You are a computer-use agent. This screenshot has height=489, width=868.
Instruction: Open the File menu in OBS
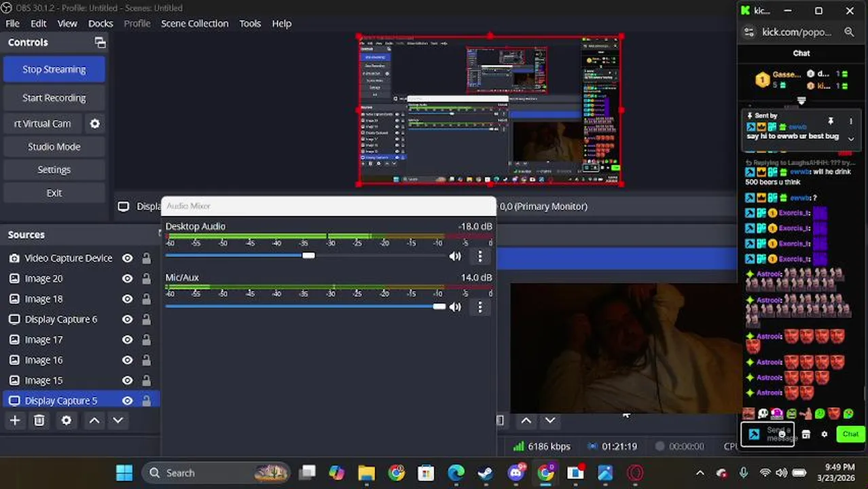[x=12, y=23]
